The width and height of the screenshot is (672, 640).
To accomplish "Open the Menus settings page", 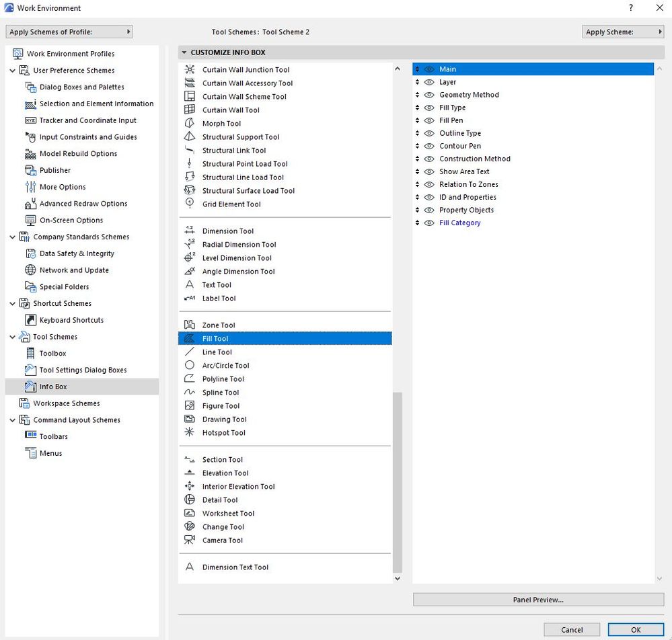I will 50,453.
